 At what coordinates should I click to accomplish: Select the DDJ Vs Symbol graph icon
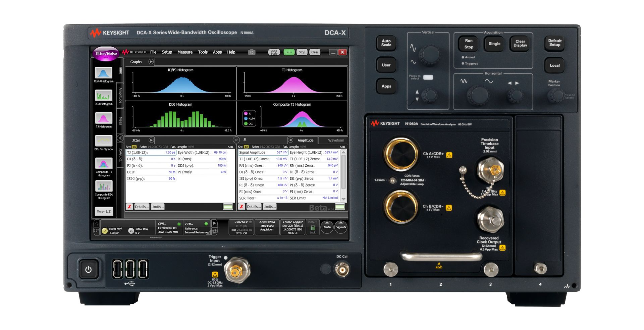coord(104,141)
